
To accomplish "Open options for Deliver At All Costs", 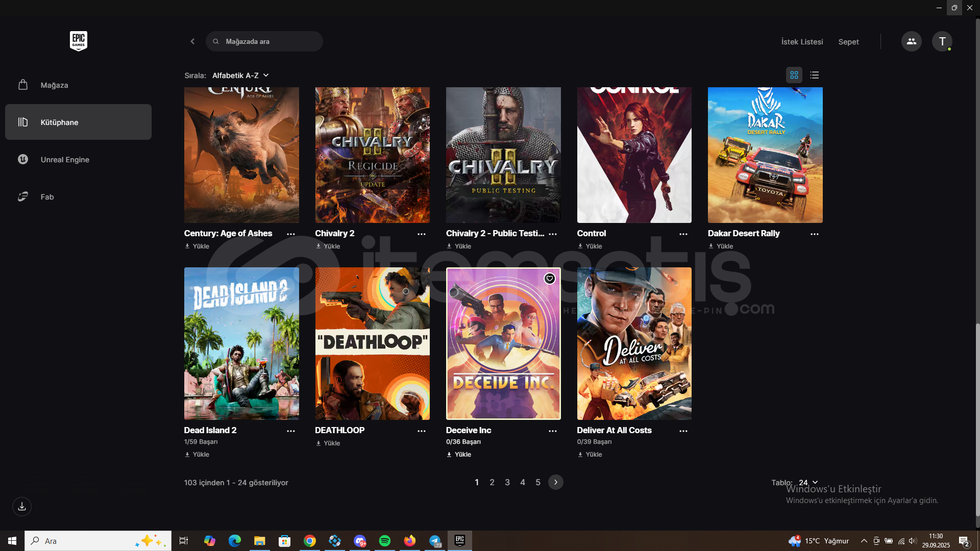I will 683,431.
